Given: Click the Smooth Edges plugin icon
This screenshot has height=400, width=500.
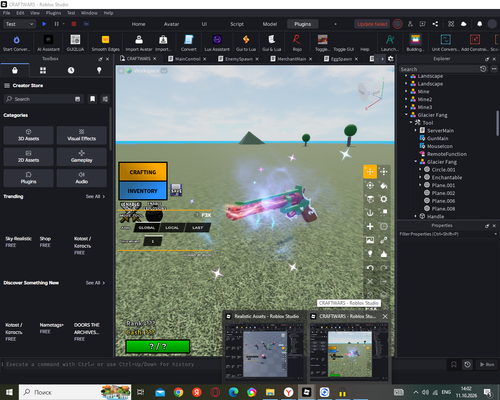Looking at the screenshot, I should click(x=105, y=40).
